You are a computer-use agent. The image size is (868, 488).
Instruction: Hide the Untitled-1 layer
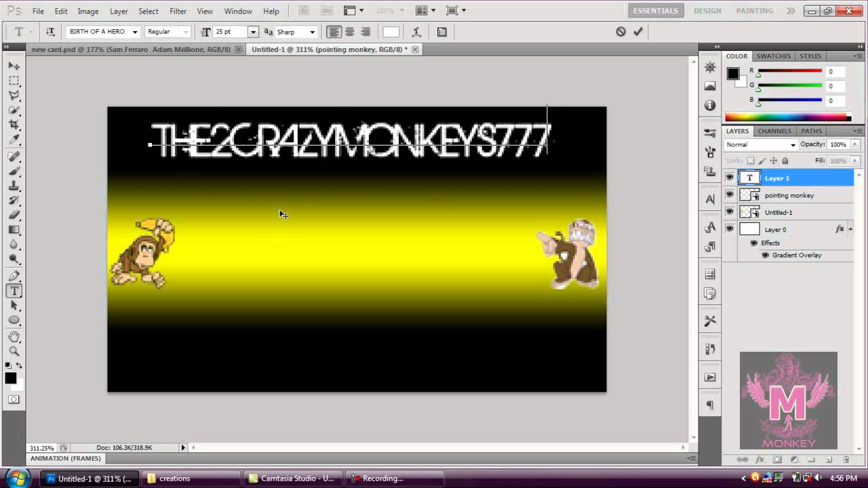(x=730, y=211)
